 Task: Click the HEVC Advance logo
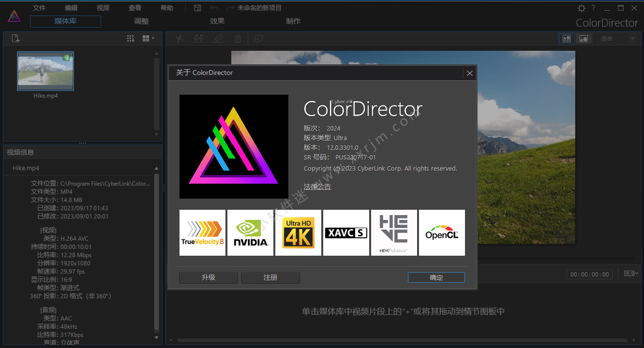click(x=394, y=232)
